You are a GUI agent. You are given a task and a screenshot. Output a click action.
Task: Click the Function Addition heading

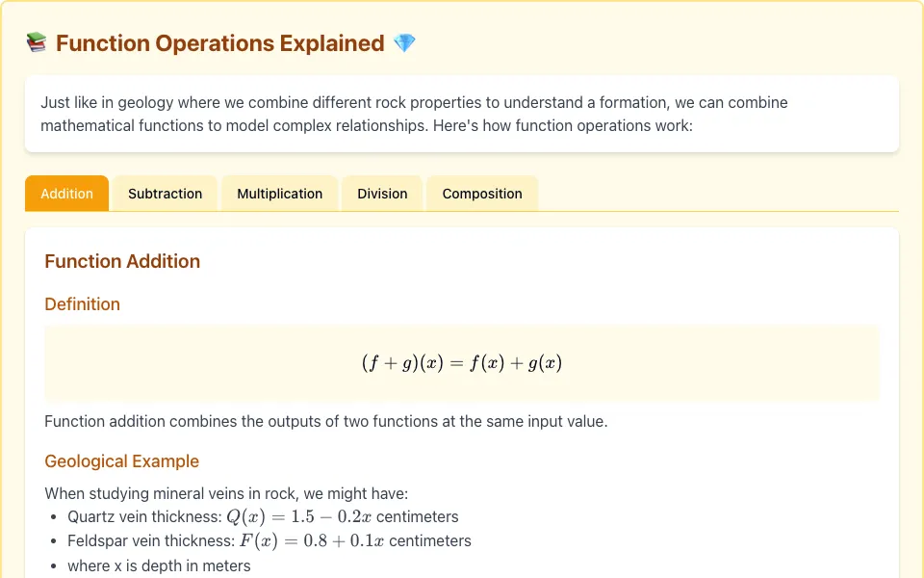coord(122,261)
